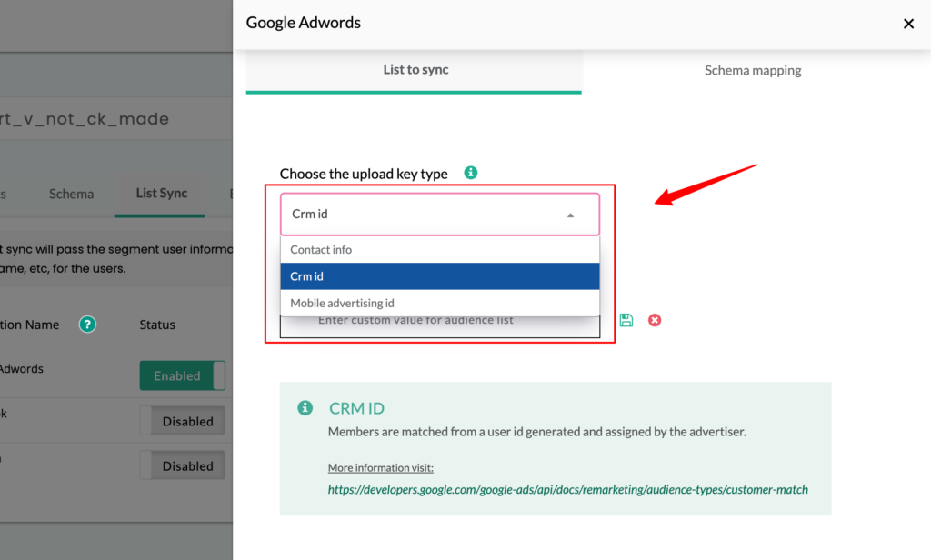Pick Mobile advertising id option
The image size is (931, 560).
coord(440,303)
